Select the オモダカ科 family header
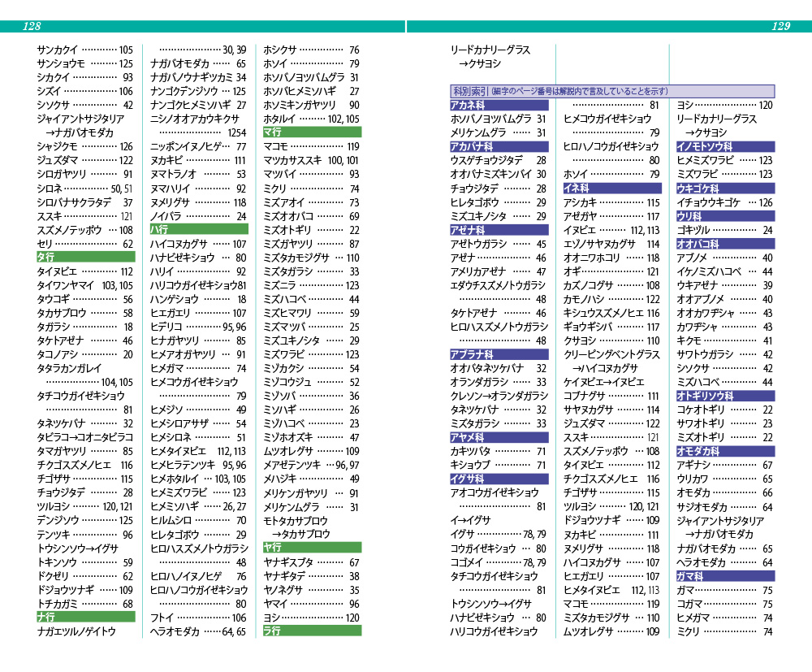This screenshot has width=812, height=672. (x=725, y=451)
